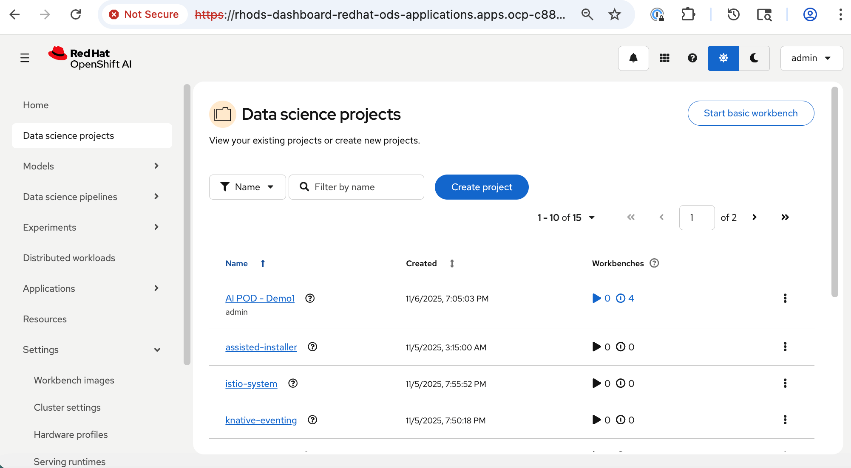This screenshot has width=851, height=468.
Task: Open Serving runtimes settings
Action: tap(69, 461)
